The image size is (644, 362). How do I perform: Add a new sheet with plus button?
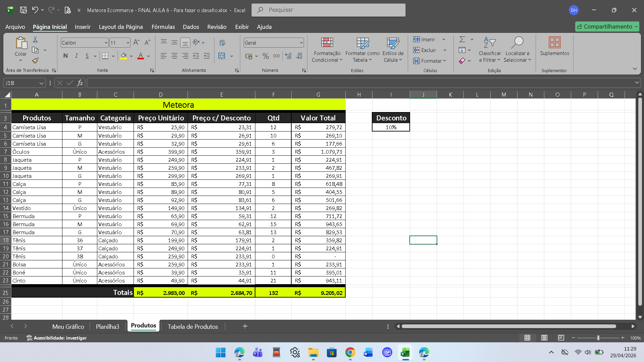(x=245, y=326)
